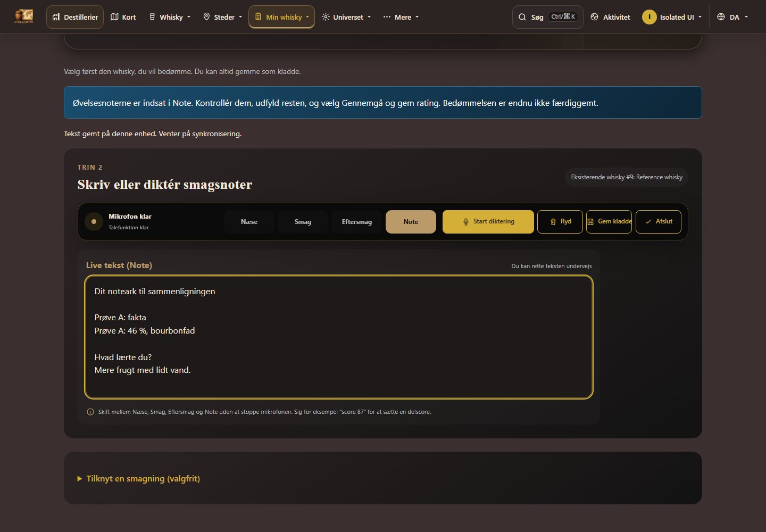Viewport: 766px width, 532px height.
Task: Clear the text with Ryd
Action: (x=560, y=222)
